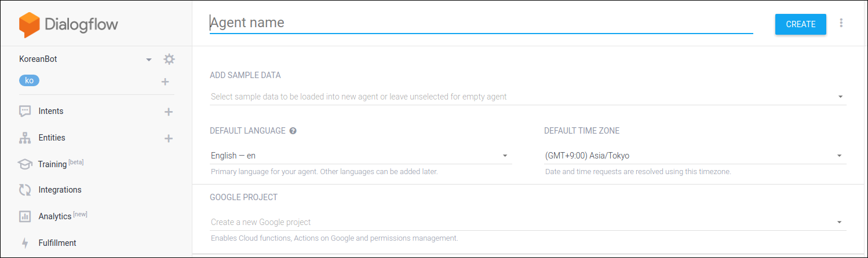The image size is (868, 258).
Task: Open the three-dot more options menu
Action: tap(841, 23)
